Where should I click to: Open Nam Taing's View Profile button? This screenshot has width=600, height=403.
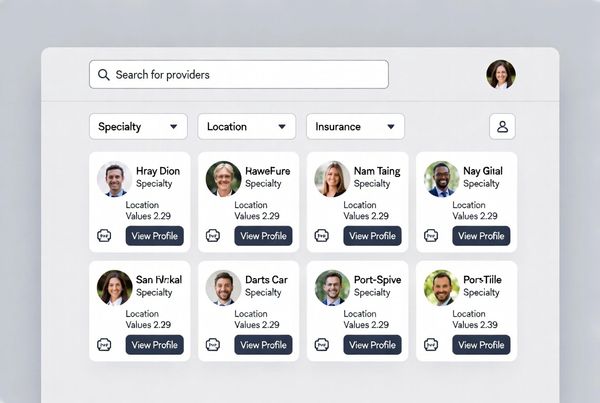coord(373,236)
